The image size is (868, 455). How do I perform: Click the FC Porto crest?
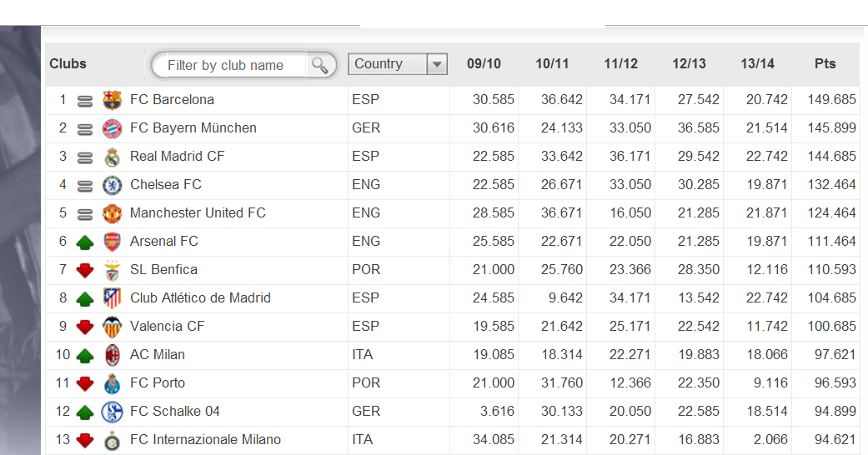click(113, 383)
